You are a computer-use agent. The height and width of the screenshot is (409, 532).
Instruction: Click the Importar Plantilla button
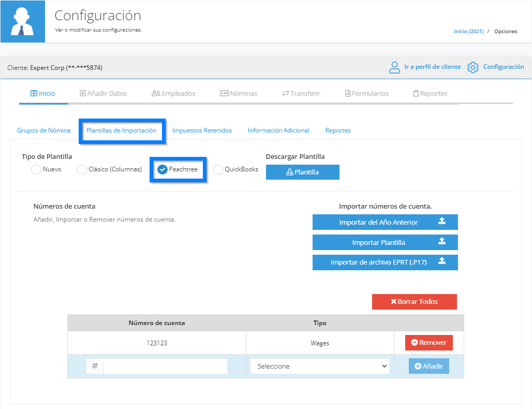coord(385,242)
